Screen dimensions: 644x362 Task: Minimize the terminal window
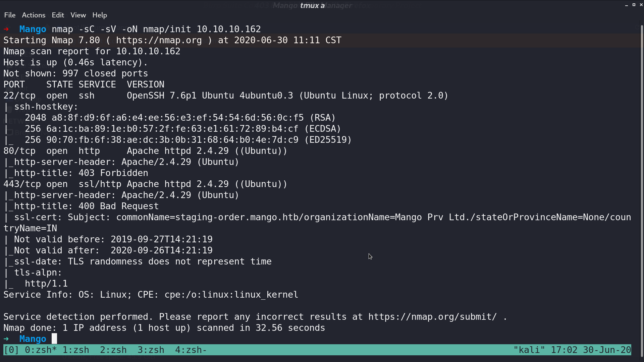click(627, 5)
